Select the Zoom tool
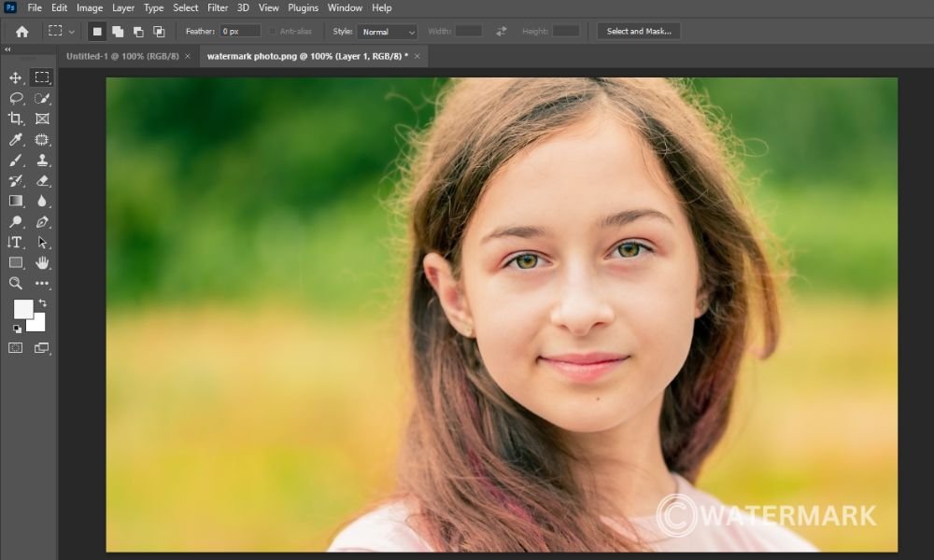 coord(16,284)
